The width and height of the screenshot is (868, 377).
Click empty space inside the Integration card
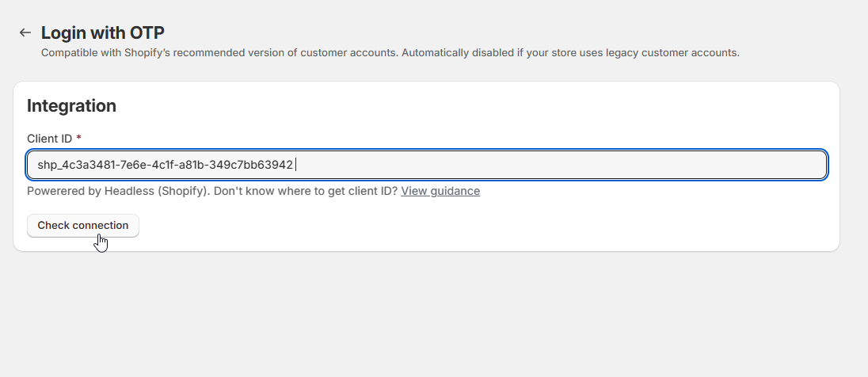tap(475, 226)
